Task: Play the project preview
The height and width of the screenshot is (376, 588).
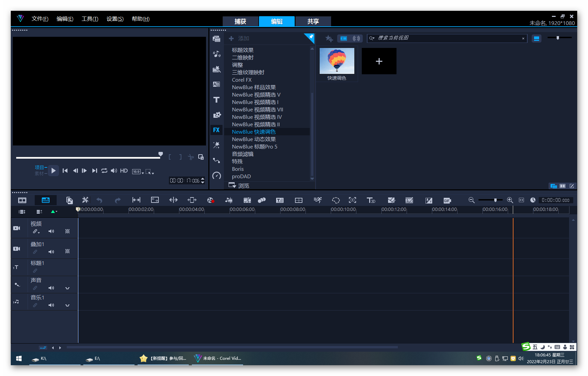Action: point(53,171)
